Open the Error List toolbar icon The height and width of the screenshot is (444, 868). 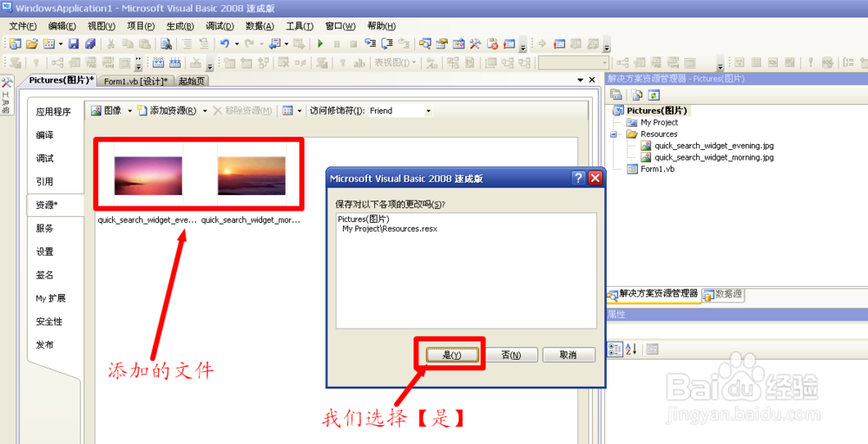pos(492,43)
